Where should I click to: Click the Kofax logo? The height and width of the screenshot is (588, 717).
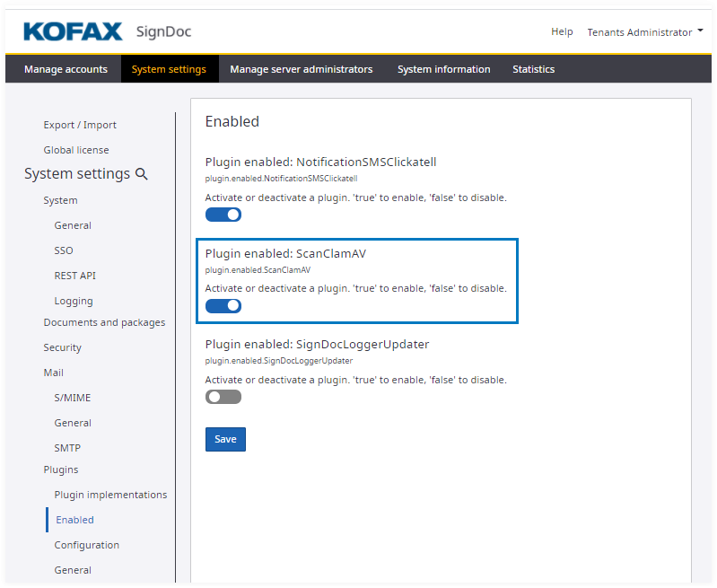(x=73, y=32)
